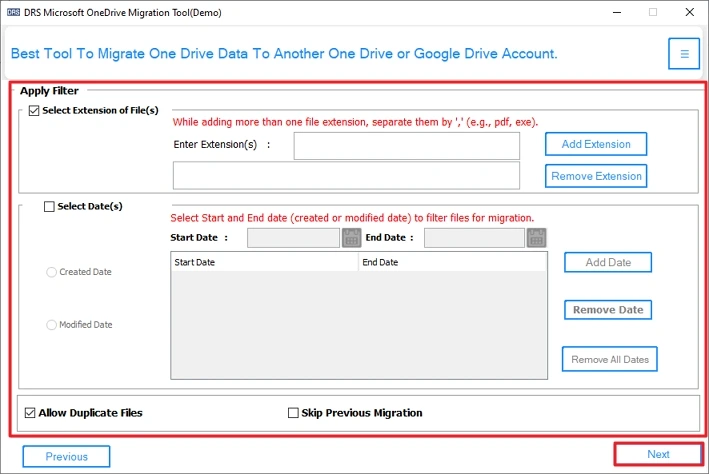
Task: Choose the Modified Date radio option
Action: [x=52, y=325]
